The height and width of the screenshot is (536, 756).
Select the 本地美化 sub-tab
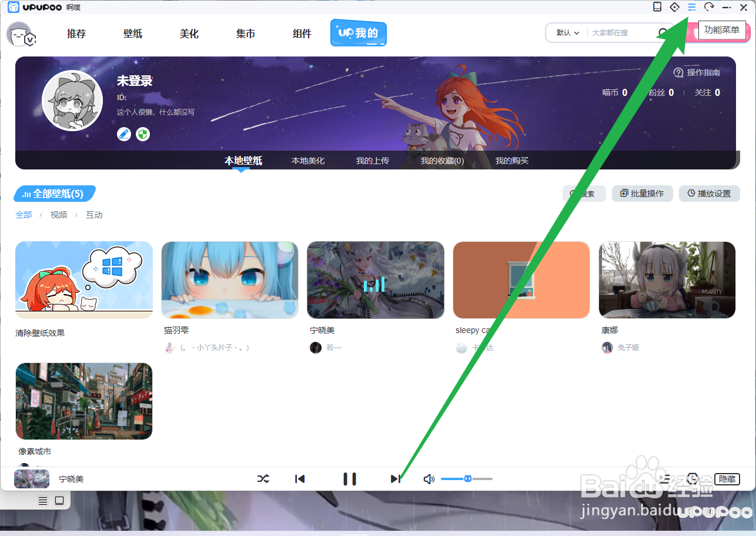click(308, 161)
